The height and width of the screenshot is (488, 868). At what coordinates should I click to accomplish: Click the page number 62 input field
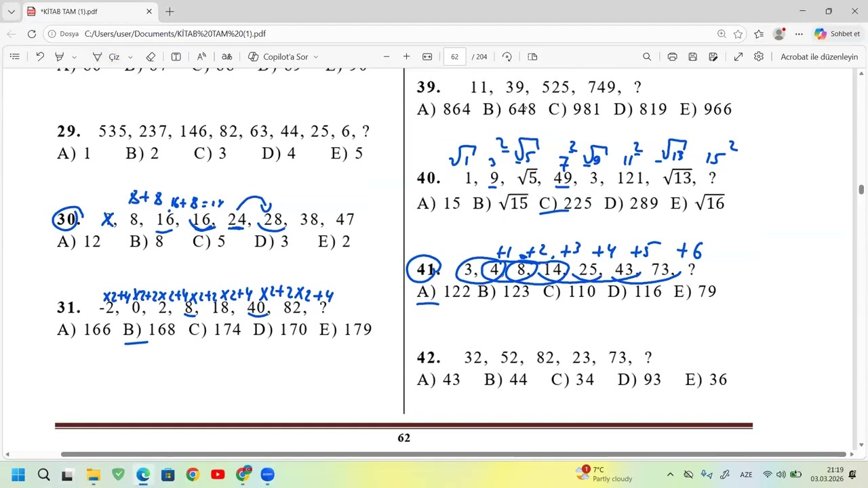tap(454, 57)
